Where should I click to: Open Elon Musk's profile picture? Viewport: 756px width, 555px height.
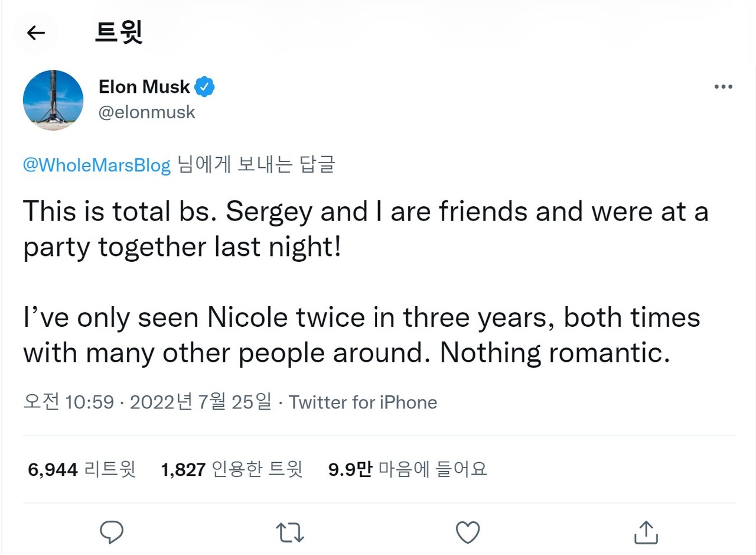pyautogui.click(x=53, y=100)
